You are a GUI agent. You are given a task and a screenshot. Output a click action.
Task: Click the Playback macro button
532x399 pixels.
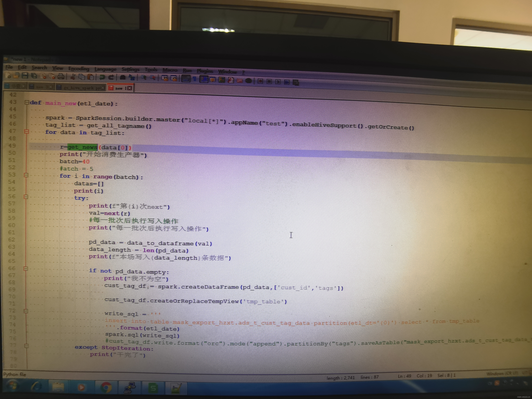(278, 82)
